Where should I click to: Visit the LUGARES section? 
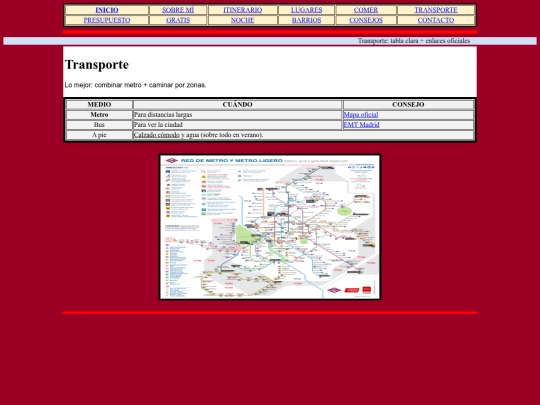[x=307, y=10]
